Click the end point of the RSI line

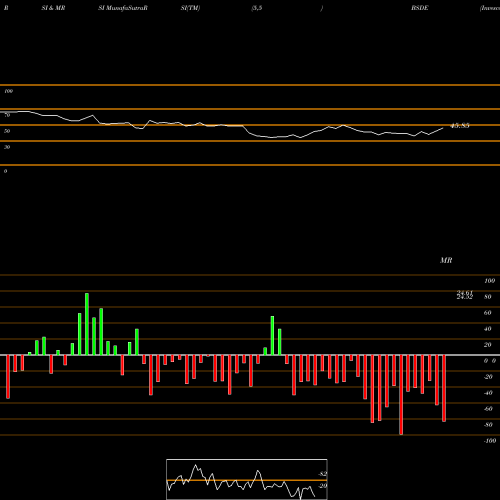pos(443,128)
